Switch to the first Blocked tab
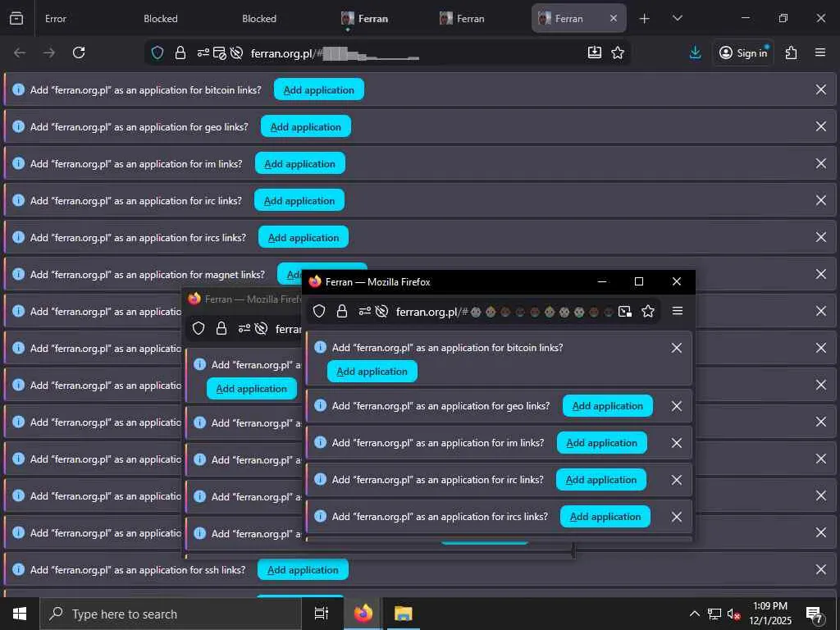840x630 pixels. tap(160, 18)
